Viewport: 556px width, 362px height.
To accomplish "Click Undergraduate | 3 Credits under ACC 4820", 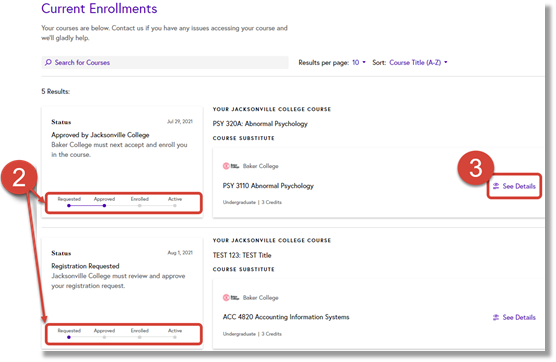I will [252, 334].
